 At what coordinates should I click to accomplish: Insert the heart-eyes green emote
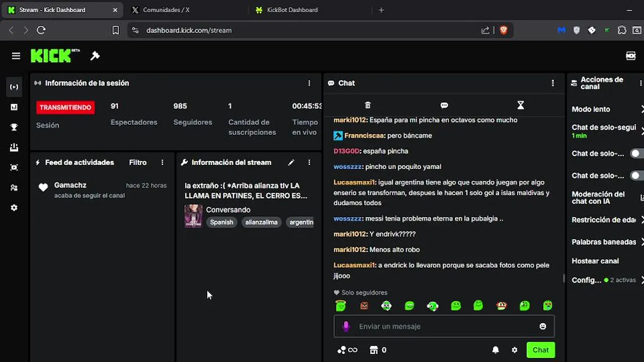point(547,305)
